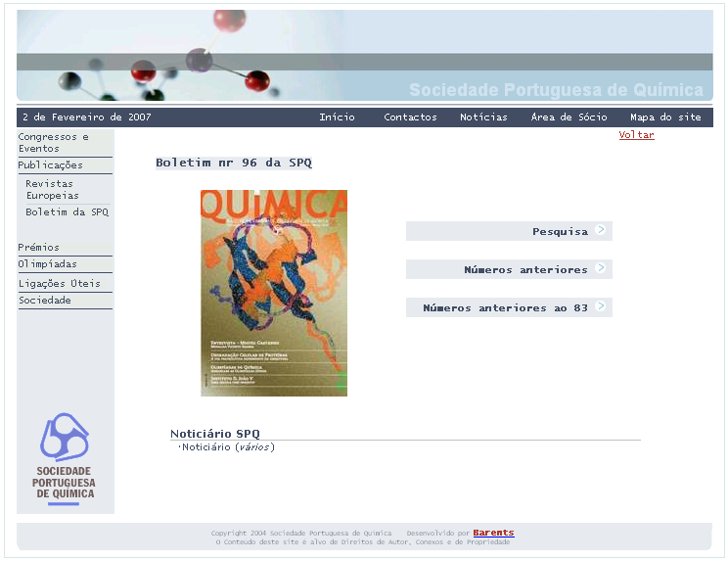Go to the Contactos page

coord(410,117)
